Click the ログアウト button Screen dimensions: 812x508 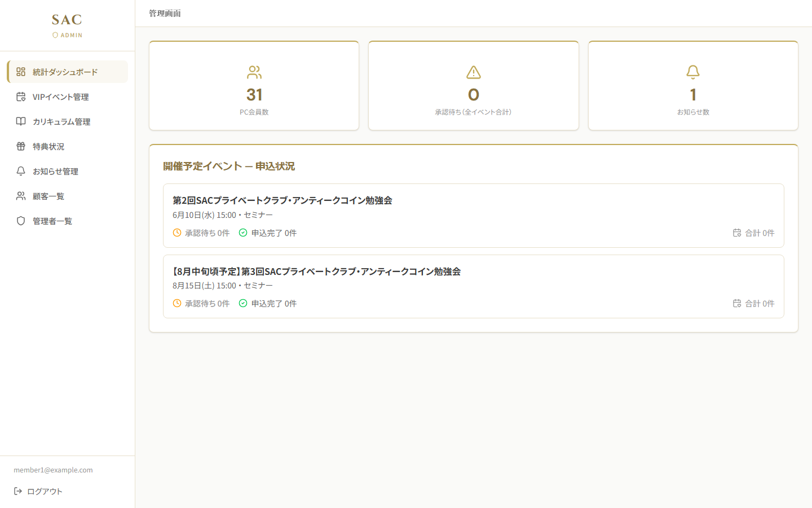(x=38, y=491)
